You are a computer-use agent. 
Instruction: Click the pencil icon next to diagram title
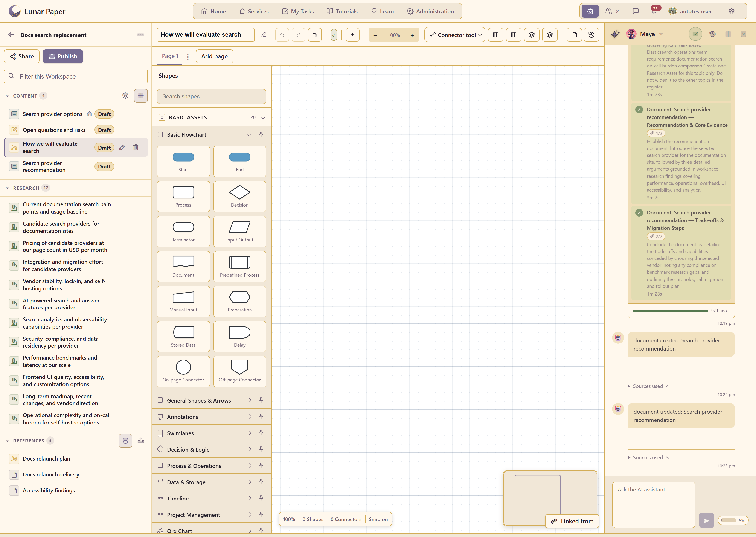[264, 35]
